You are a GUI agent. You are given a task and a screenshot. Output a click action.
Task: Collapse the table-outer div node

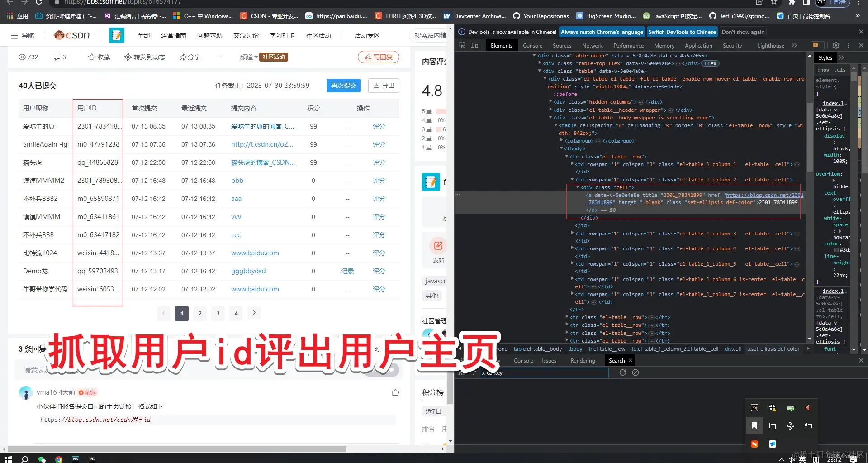pos(534,56)
